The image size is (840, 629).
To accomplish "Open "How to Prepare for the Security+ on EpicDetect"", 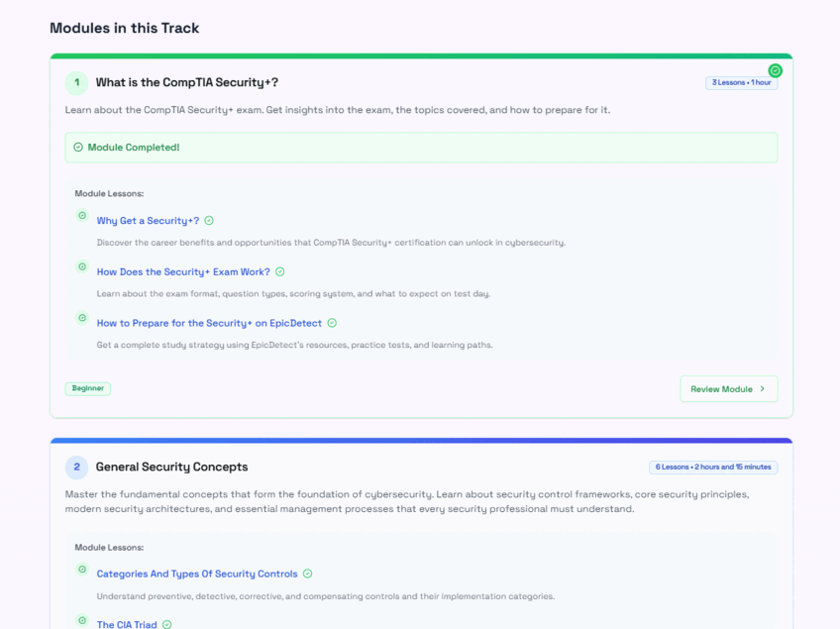I will click(209, 323).
